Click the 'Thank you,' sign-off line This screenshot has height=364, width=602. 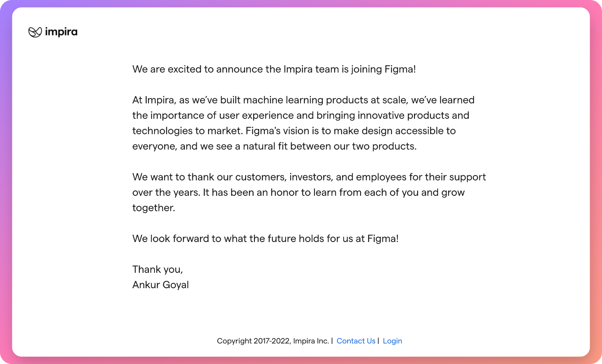point(158,270)
